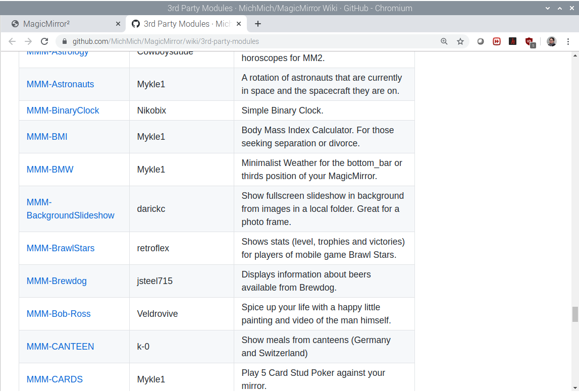The height and width of the screenshot is (392, 579).
Task: Click Mykle1 author in MMM-Astronauts row
Action: click(x=151, y=84)
